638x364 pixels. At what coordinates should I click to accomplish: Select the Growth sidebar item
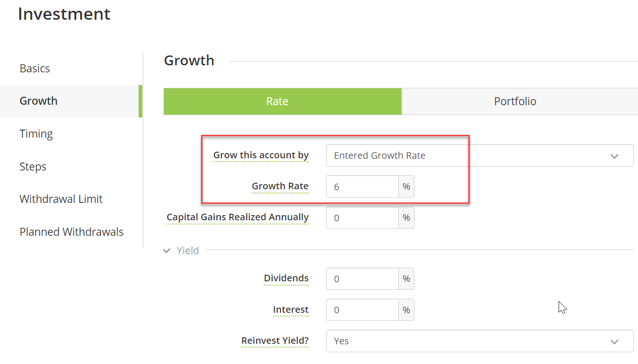pos(70,101)
